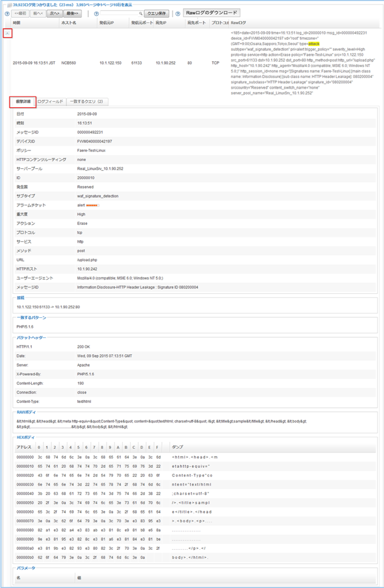This screenshot has height=588, width=384.
Task: Click the Server header value Apache
Action: click(x=84, y=365)
